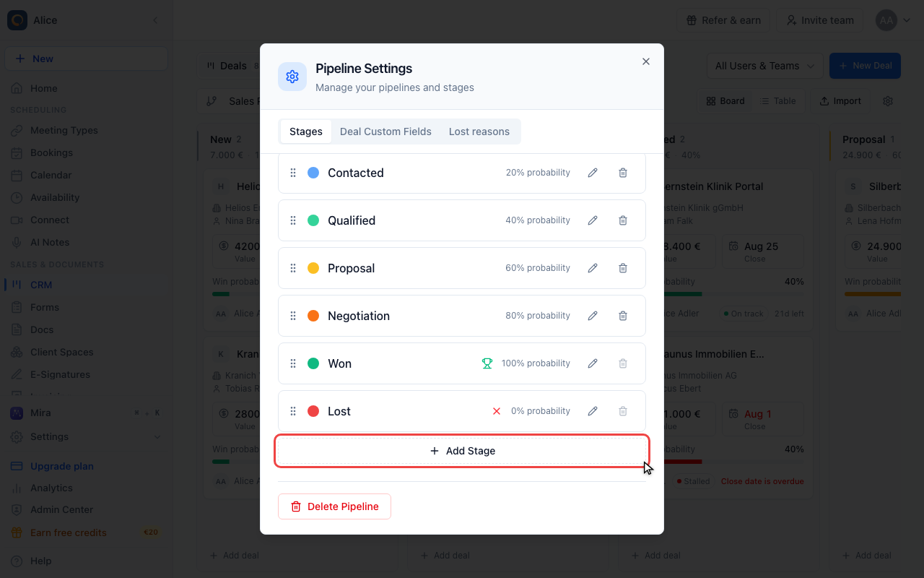The height and width of the screenshot is (578, 924).
Task: Click Add deal under the Proposal column
Action: 867,556
